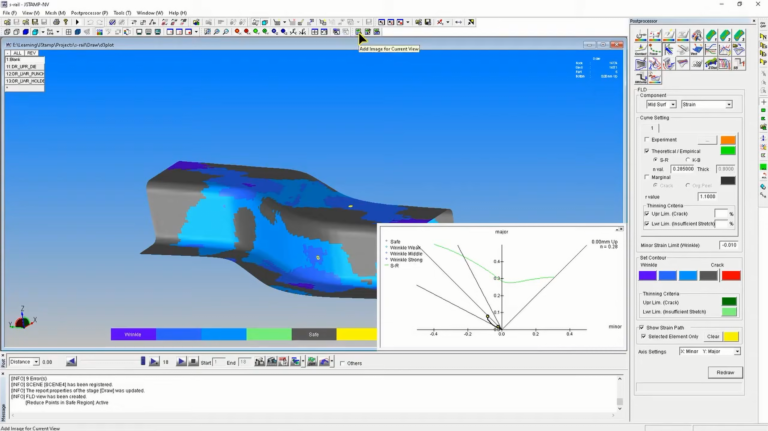Click the red dot tool icon in second toolbar
Image resolution: width=768 pixels, height=431 pixels.
237,31
